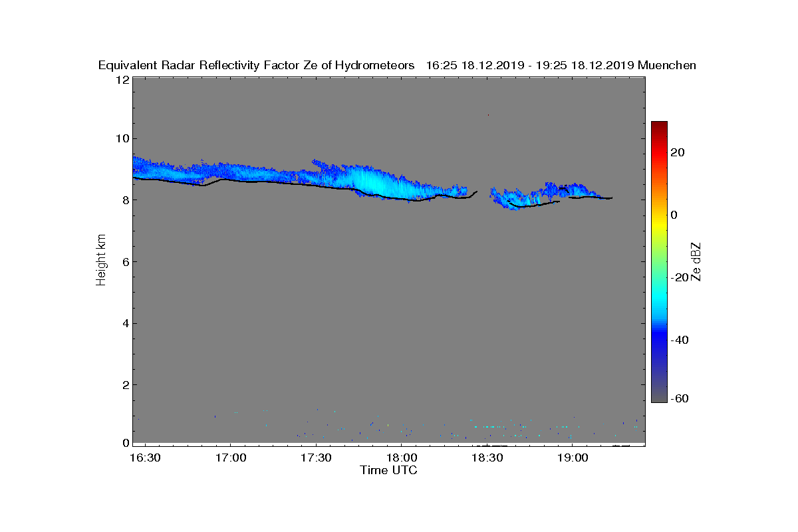Viewport: 798px width, 532px height.
Task: Click the blue -40 dBZ colorbar region
Action: (659, 340)
